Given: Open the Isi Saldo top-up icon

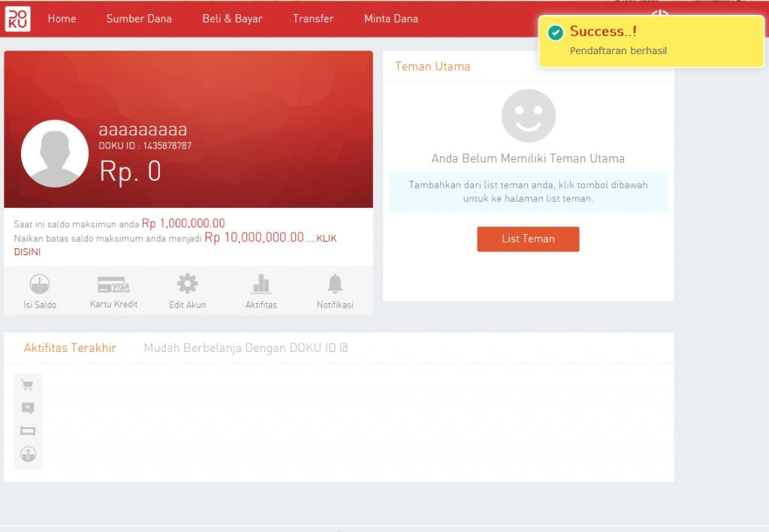Looking at the screenshot, I should click(40, 284).
